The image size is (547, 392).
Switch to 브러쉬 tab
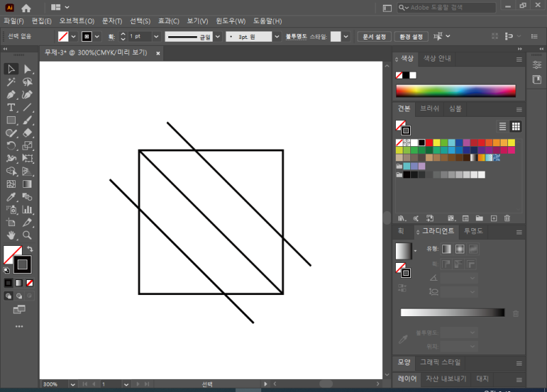429,109
